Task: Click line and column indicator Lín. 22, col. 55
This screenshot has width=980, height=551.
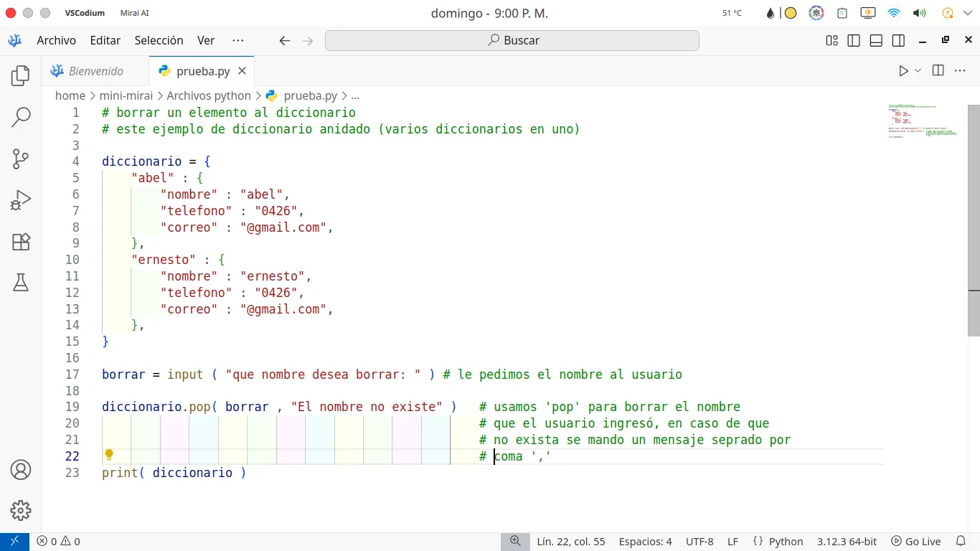Action: 571,542
